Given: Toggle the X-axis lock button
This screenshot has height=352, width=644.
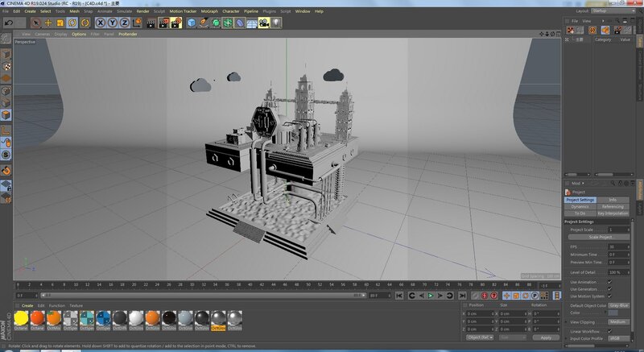Looking at the screenshot, I should coord(101,23).
